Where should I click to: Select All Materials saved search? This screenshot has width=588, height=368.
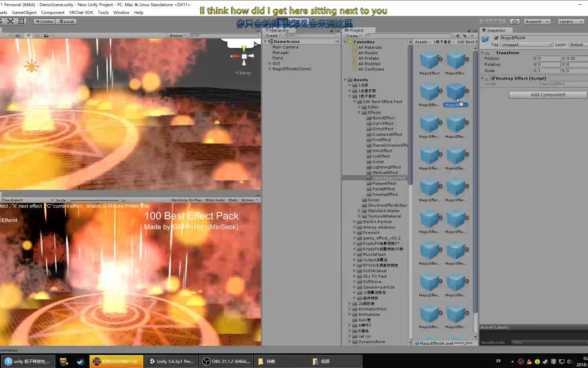370,47
